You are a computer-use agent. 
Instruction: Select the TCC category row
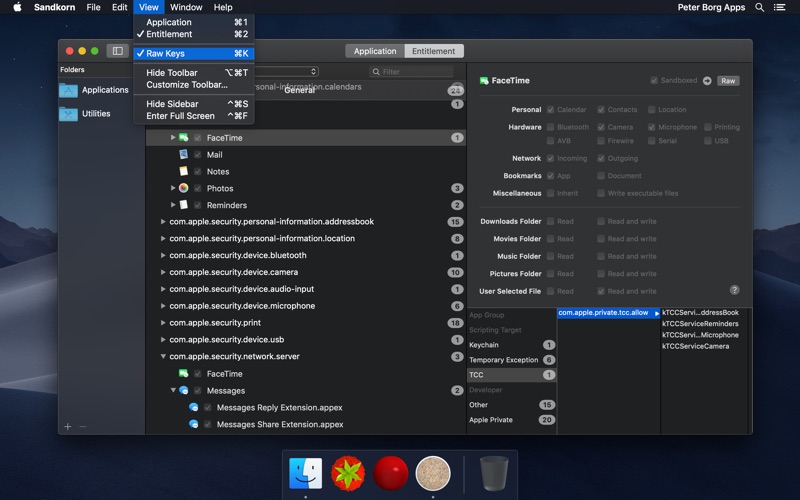pos(512,374)
